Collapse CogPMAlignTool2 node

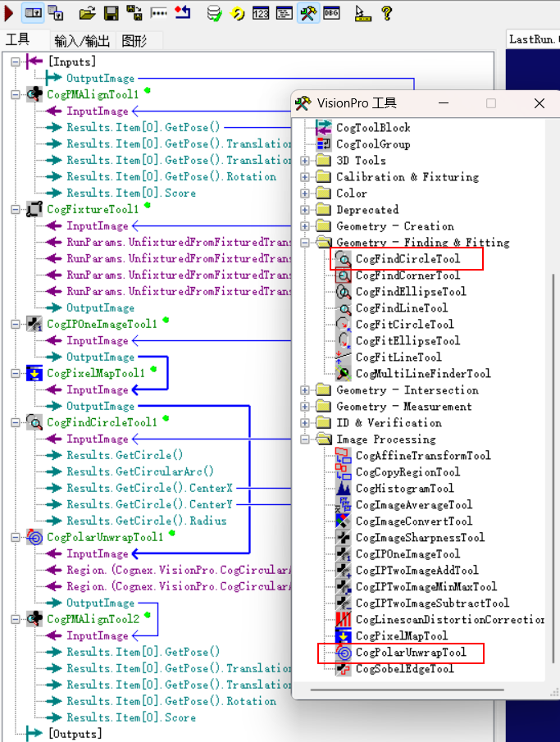(x=16, y=619)
